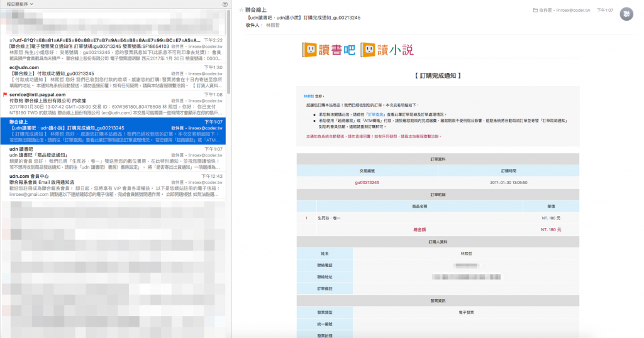Click the 訂單備註 label cell
The height and width of the screenshot is (338, 644).
pos(325,289)
